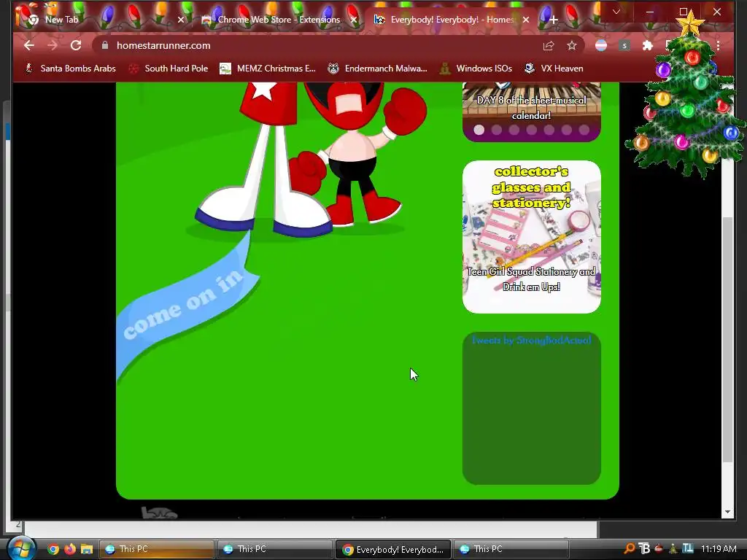Switch to first This PC taskbar window

[x=156, y=549]
